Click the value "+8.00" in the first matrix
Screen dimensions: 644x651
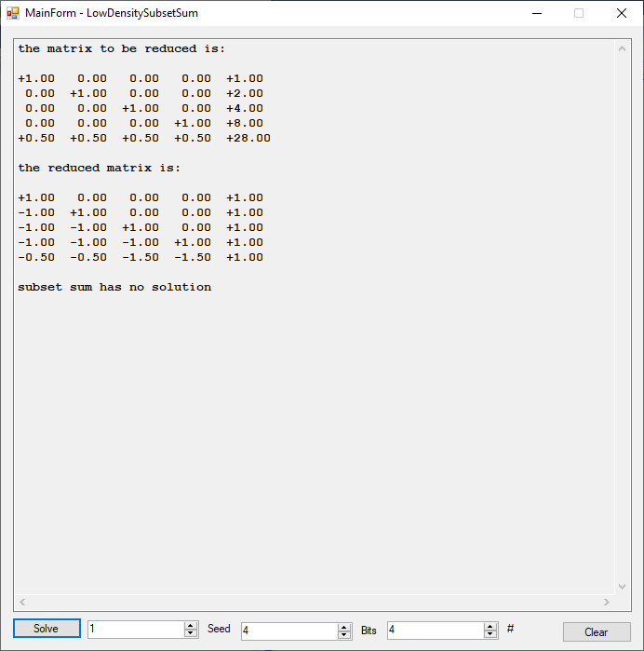pos(245,123)
